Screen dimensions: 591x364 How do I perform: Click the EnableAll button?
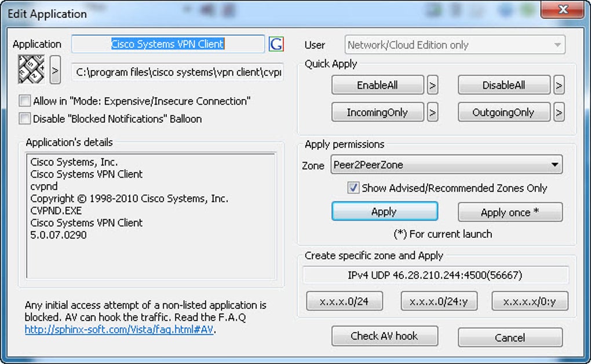[x=377, y=85]
